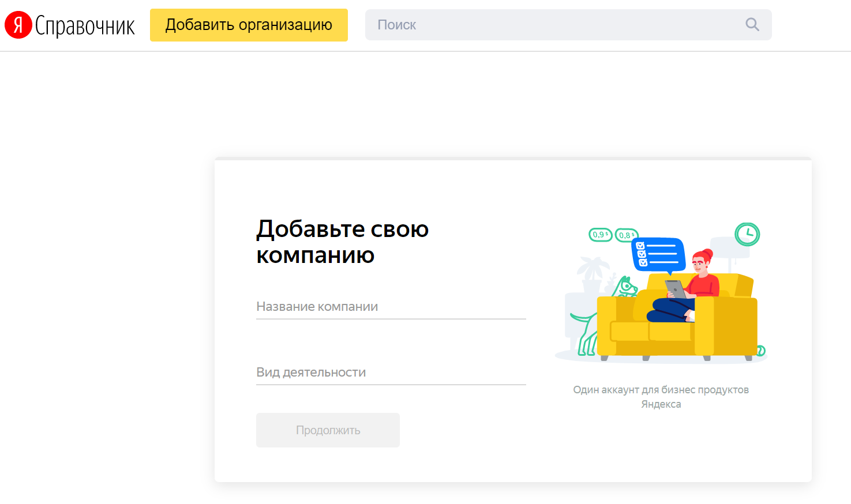Open the "Вид деятельности" activity field
This screenshot has width=851, height=504.
[391, 373]
